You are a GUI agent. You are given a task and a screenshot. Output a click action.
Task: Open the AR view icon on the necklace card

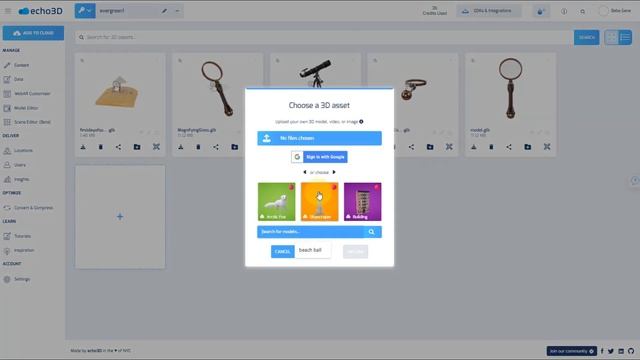[449, 147]
